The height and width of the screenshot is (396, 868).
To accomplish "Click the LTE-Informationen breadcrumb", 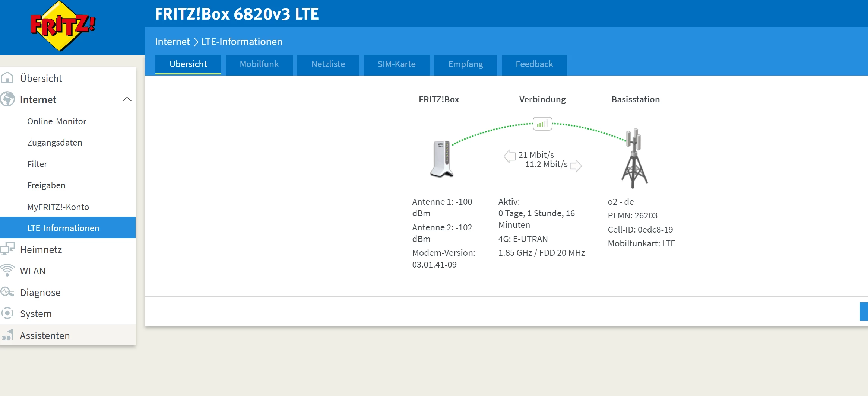I will coord(242,42).
